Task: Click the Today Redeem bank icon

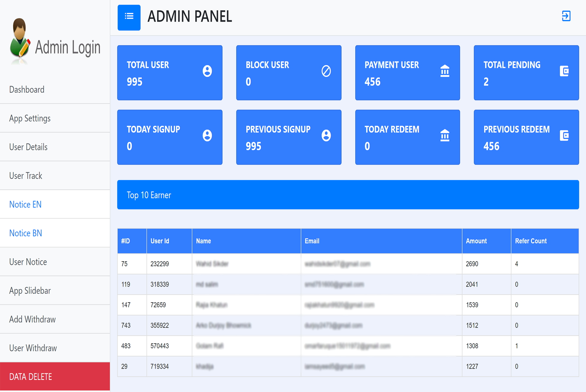Action: 445,136
